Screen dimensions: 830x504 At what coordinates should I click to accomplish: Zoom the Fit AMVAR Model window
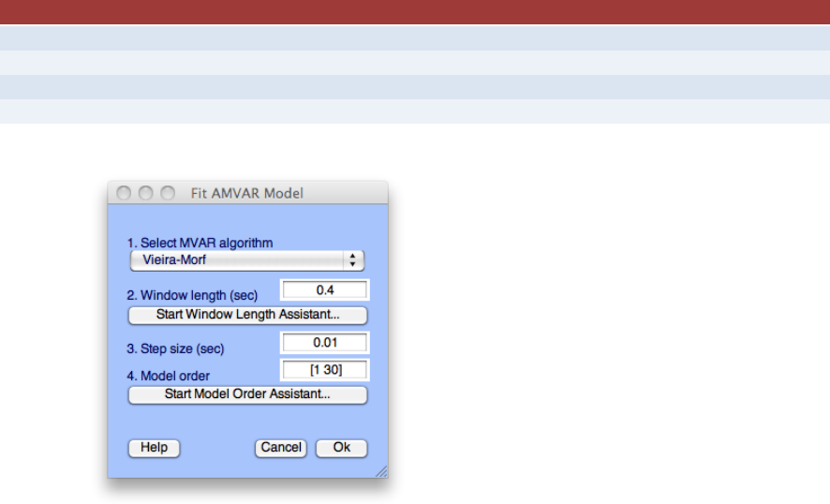click(168, 193)
